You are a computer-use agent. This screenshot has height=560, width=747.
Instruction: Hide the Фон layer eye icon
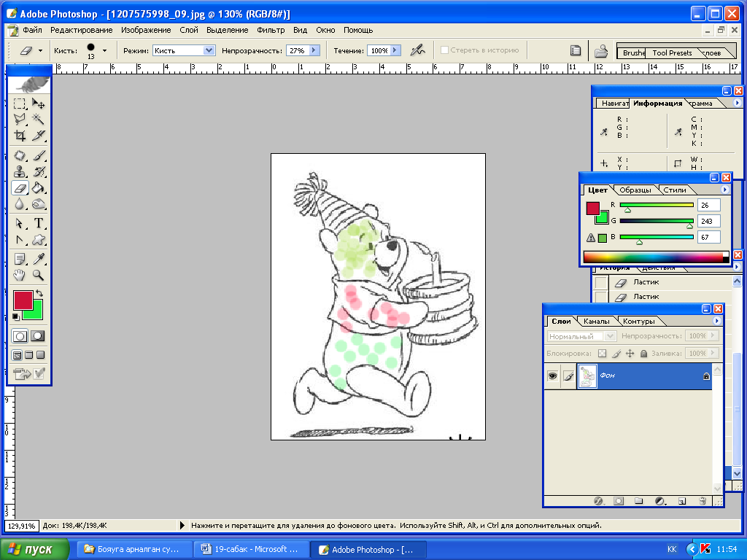[x=553, y=376]
